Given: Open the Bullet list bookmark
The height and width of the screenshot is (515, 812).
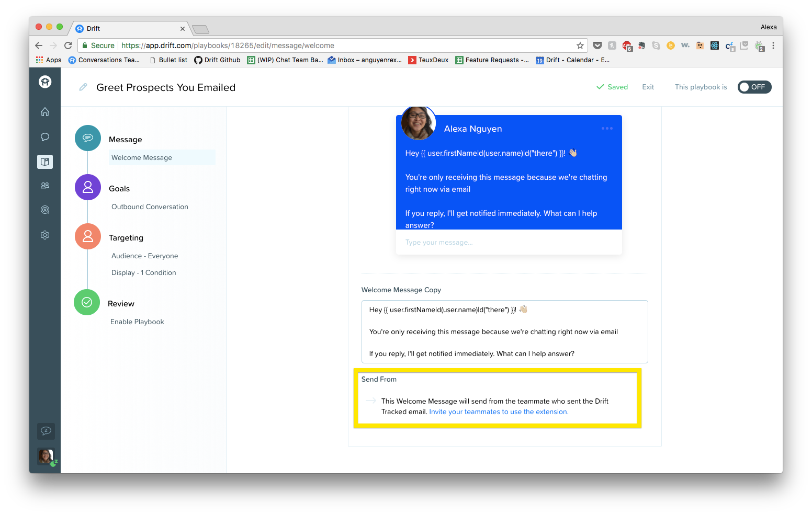Looking at the screenshot, I should click(168, 60).
